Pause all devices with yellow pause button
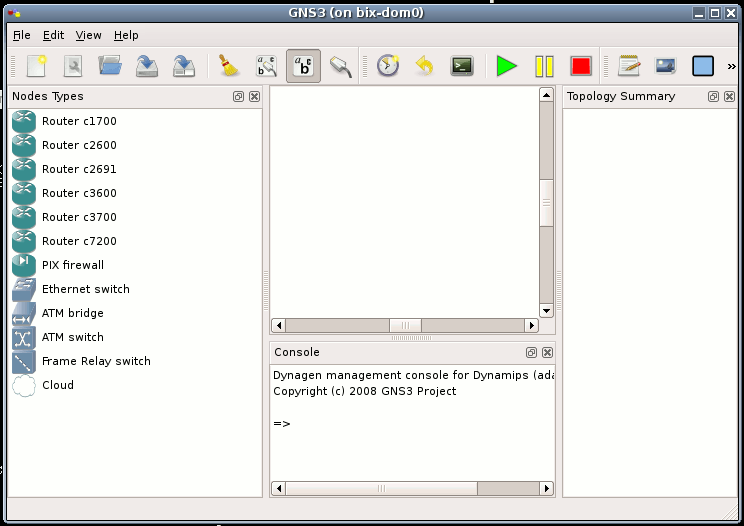Screen dimensions: 744x526 click(544, 66)
